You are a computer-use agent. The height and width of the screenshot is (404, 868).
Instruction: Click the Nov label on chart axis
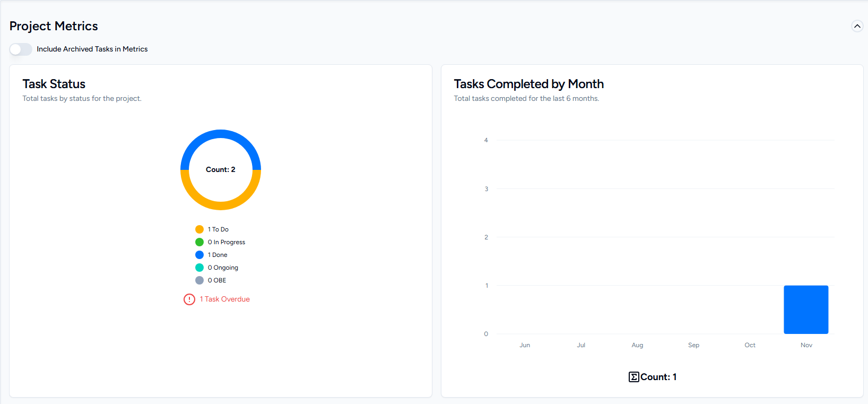pos(806,345)
